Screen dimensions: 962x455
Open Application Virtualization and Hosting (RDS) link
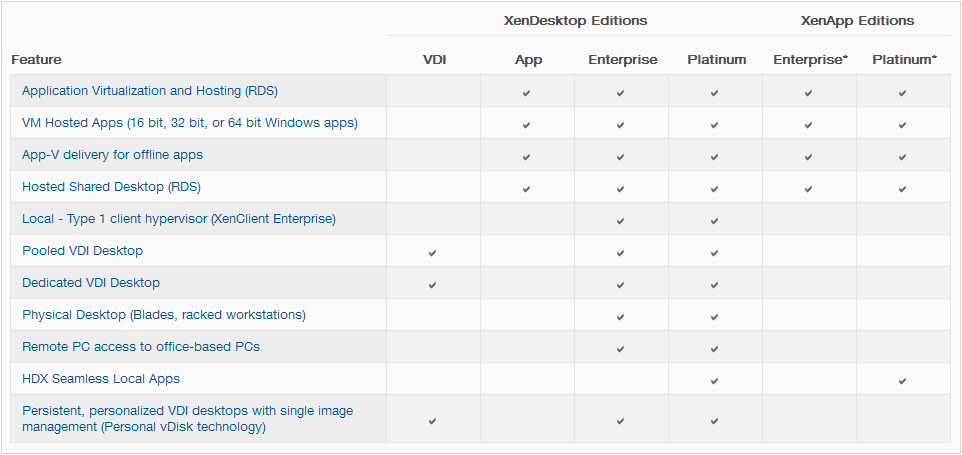[x=150, y=91]
